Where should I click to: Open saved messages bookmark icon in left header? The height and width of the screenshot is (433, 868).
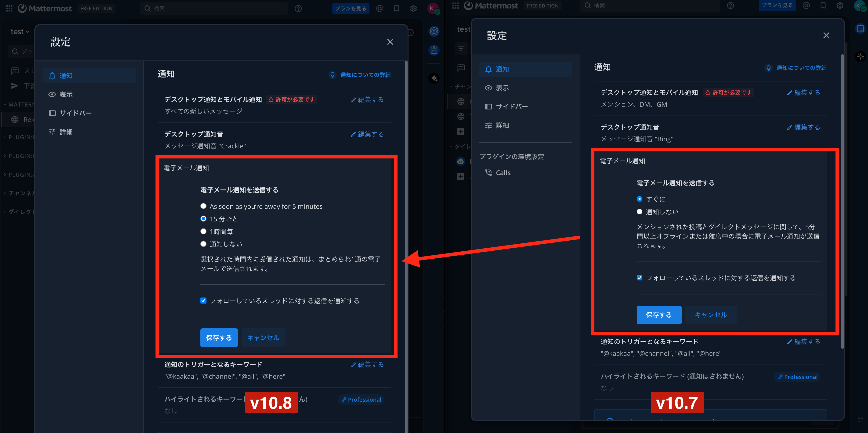(x=397, y=8)
